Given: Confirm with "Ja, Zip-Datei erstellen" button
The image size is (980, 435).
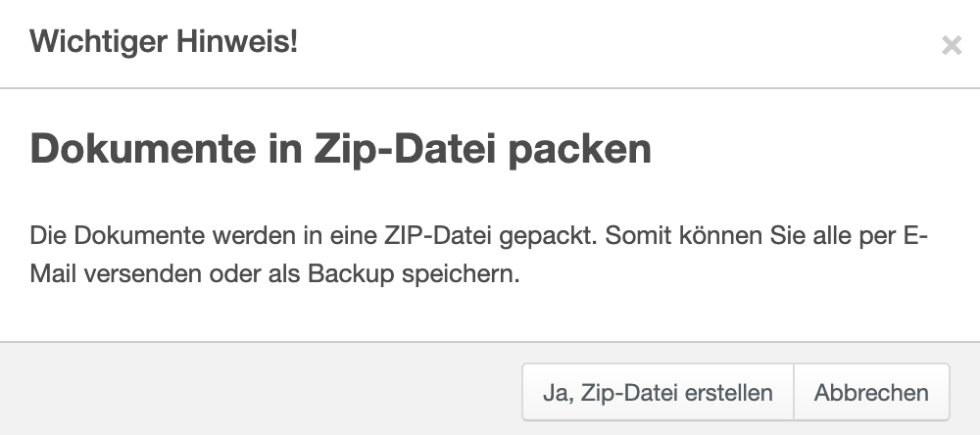Looking at the screenshot, I should click(x=658, y=393).
